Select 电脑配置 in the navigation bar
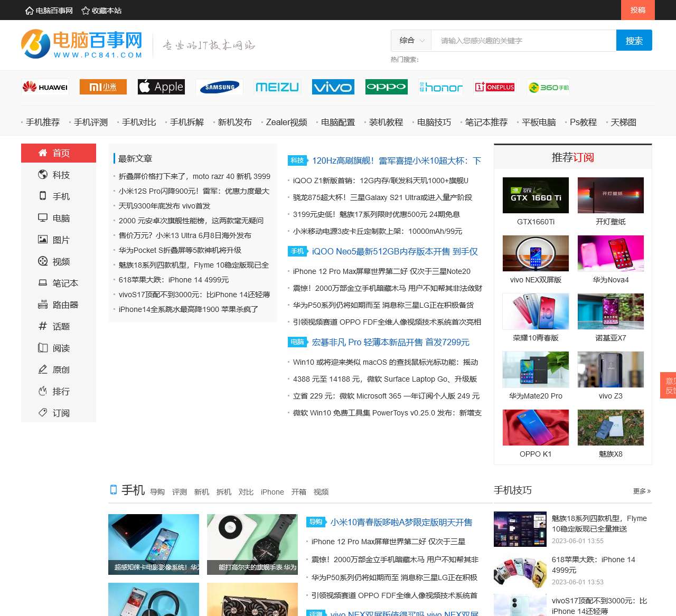This screenshot has width=676, height=616. pos(338,122)
